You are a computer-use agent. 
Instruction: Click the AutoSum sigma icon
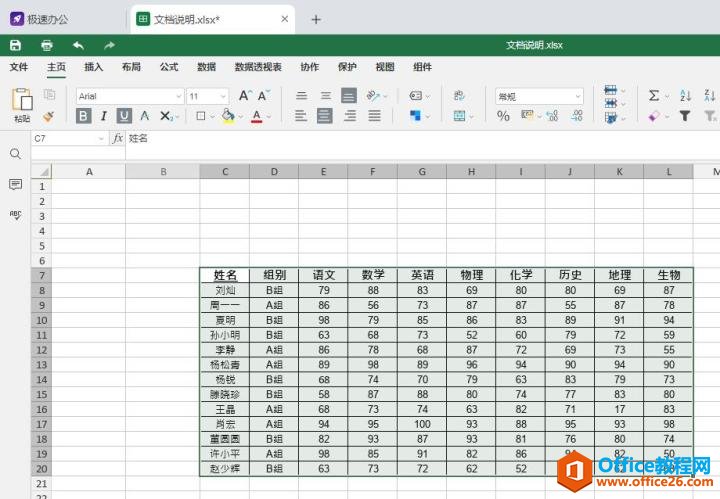click(x=654, y=95)
